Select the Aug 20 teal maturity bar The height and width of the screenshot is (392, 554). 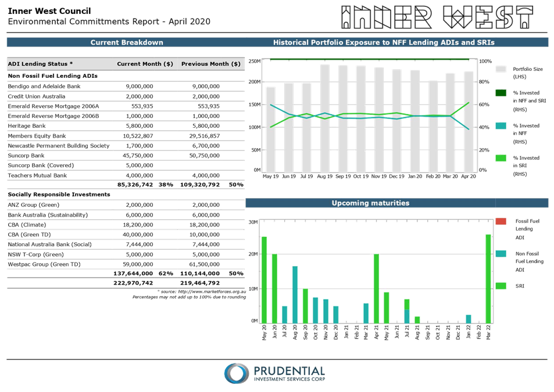pos(295,294)
